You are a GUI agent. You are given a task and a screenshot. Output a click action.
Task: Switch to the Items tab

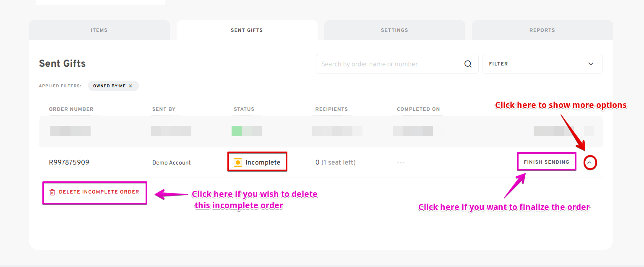pyautogui.click(x=99, y=30)
